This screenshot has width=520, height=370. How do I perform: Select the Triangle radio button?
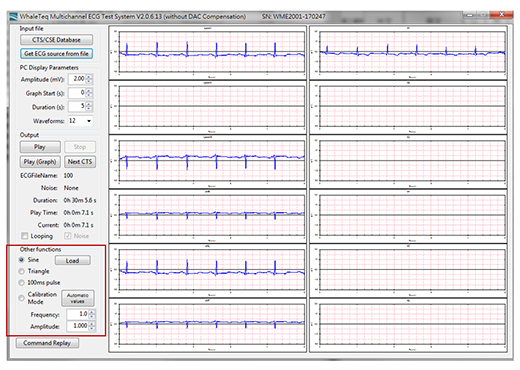[22, 271]
